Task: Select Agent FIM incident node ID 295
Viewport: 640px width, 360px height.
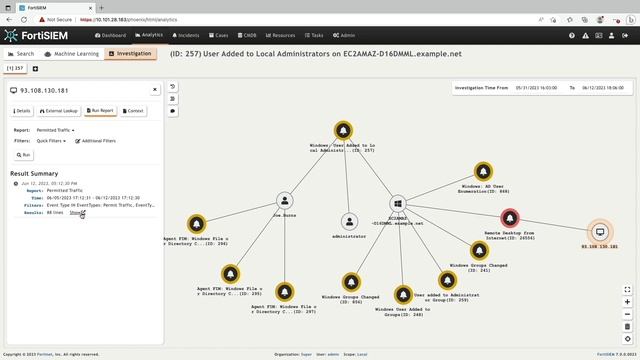Action: point(231,274)
